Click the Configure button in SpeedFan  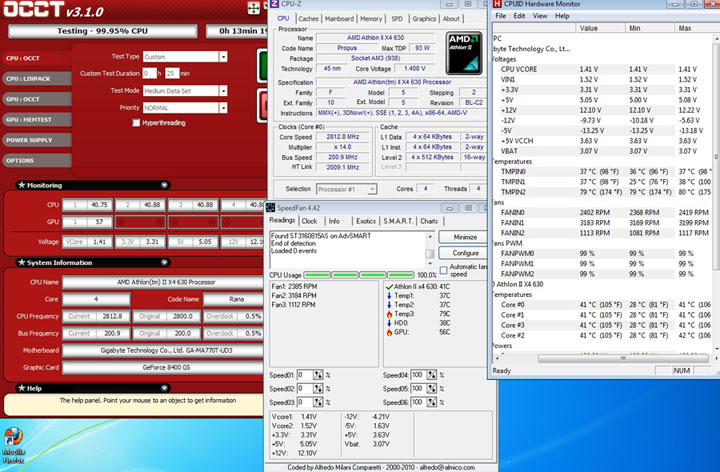point(465,253)
